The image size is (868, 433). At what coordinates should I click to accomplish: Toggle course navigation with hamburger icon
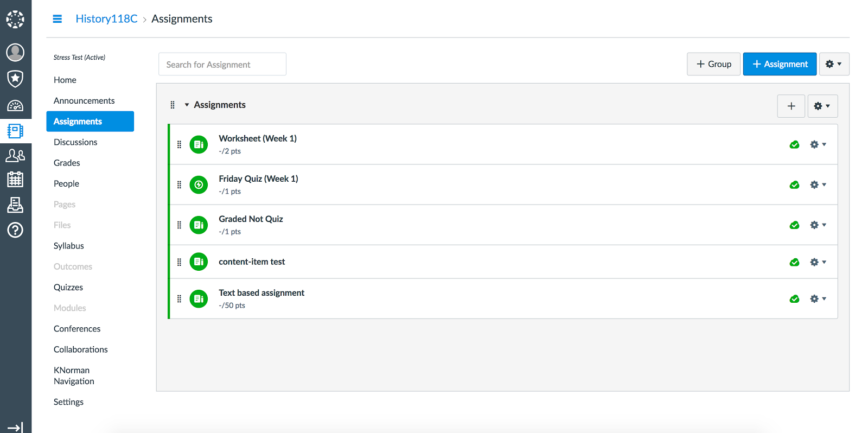(57, 19)
